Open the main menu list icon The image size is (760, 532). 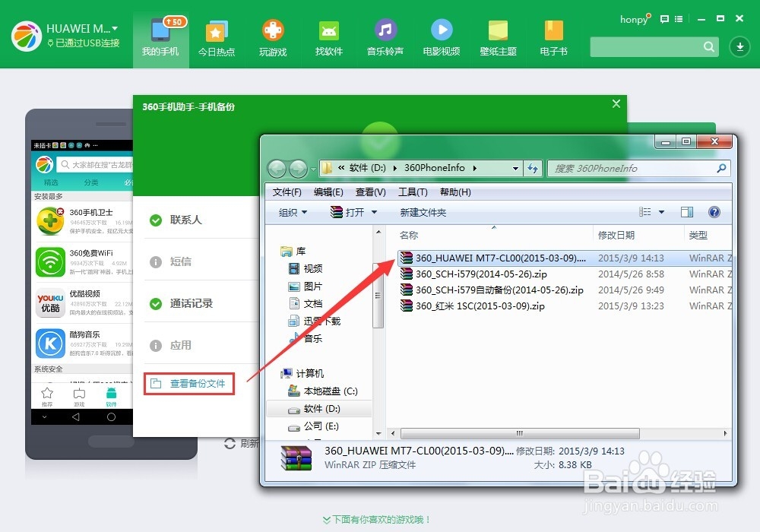[x=679, y=19]
